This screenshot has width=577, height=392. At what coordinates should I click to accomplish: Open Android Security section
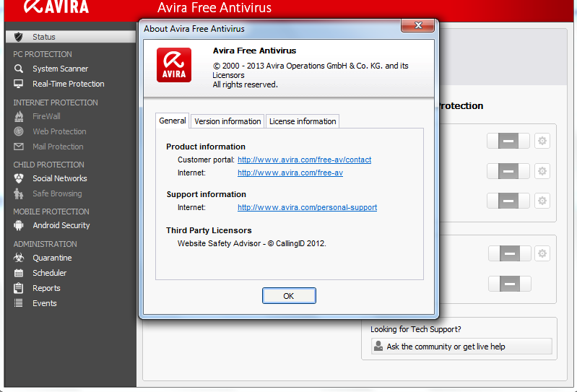coord(61,225)
